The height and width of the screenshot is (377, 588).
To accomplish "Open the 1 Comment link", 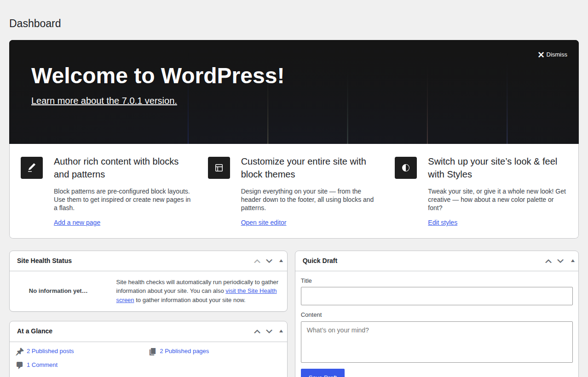I will [42, 365].
